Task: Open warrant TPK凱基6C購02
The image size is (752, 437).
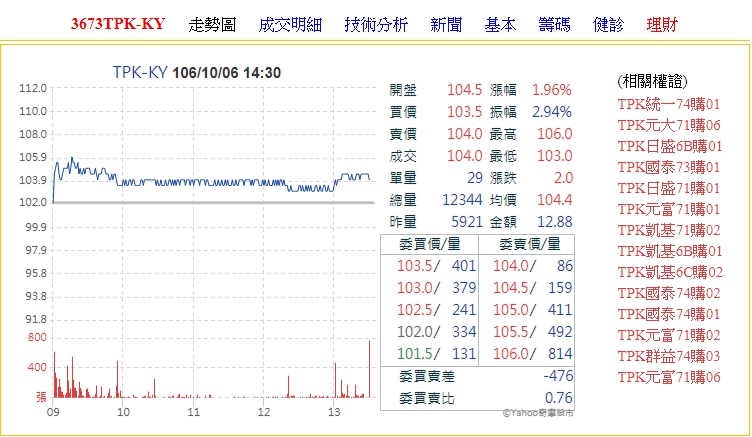Action: coord(670,272)
